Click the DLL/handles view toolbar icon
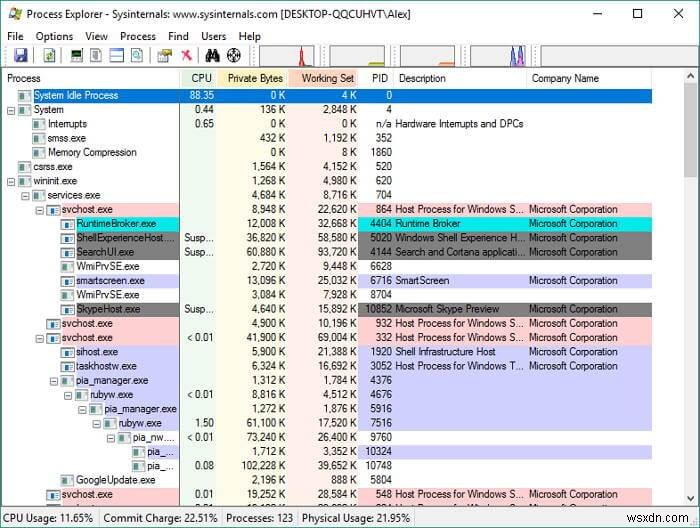This screenshot has height=528, width=700. coord(137,55)
